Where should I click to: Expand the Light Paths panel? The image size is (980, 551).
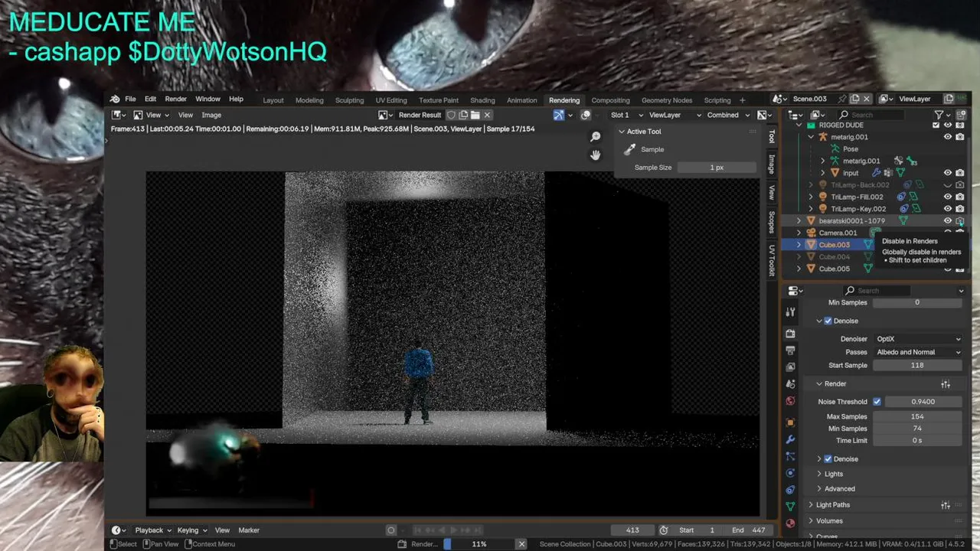click(x=833, y=505)
